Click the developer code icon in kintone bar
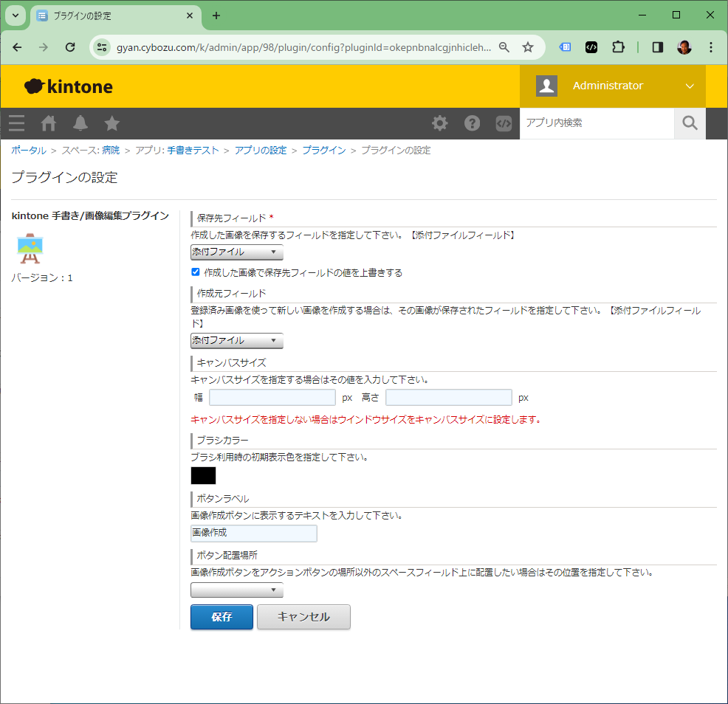Screen dimensions: 728x704 [x=504, y=123]
